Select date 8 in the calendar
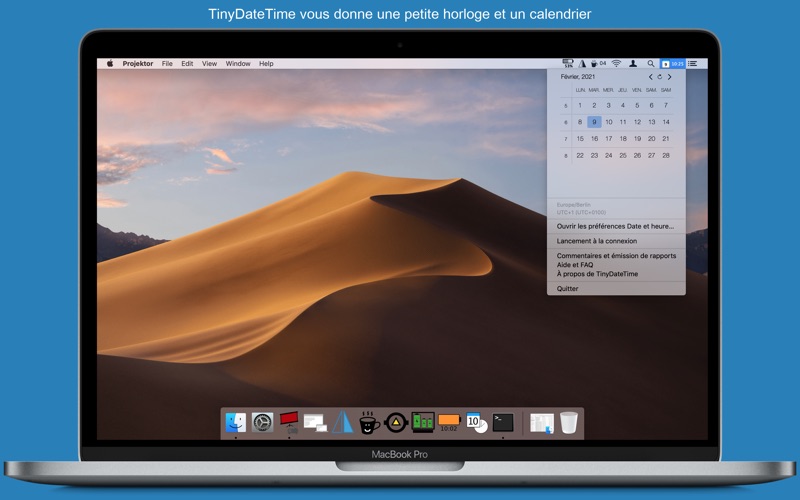This screenshot has height=500, width=800. pyautogui.click(x=580, y=122)
